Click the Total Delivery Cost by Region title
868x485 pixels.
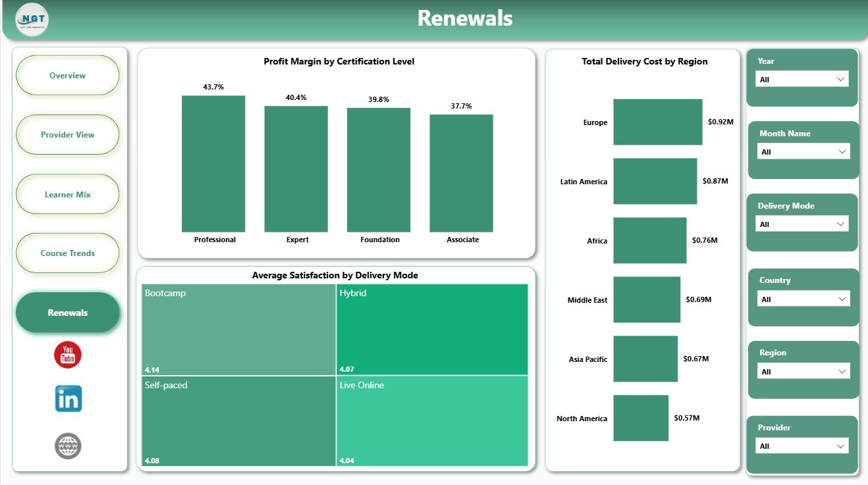tap(645, 61)
